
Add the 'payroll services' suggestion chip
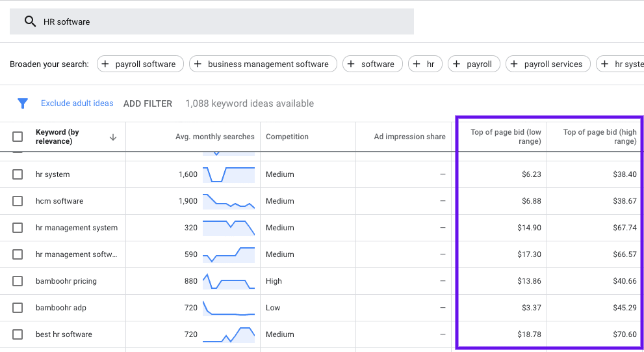tap(548, 64)
